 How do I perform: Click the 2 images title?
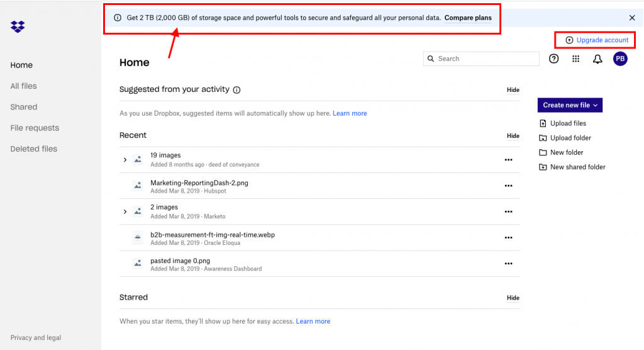[164, 207]
